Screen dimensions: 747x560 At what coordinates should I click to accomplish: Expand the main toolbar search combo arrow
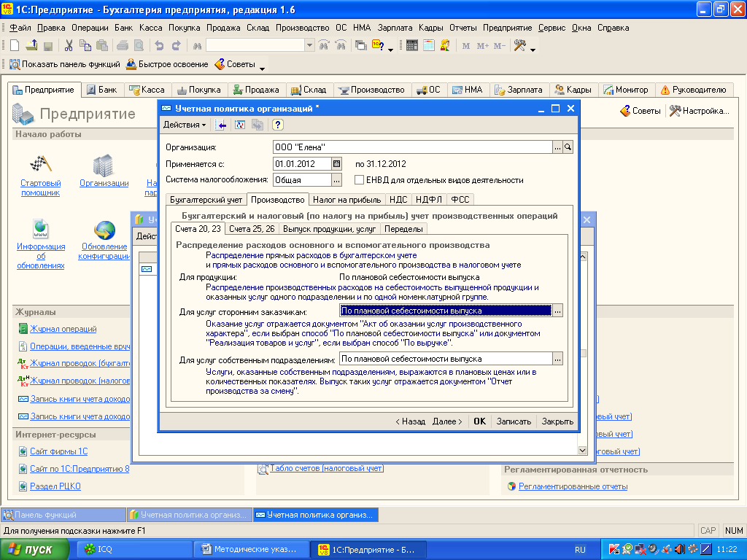pyautogui.click(x=309, y=45)
